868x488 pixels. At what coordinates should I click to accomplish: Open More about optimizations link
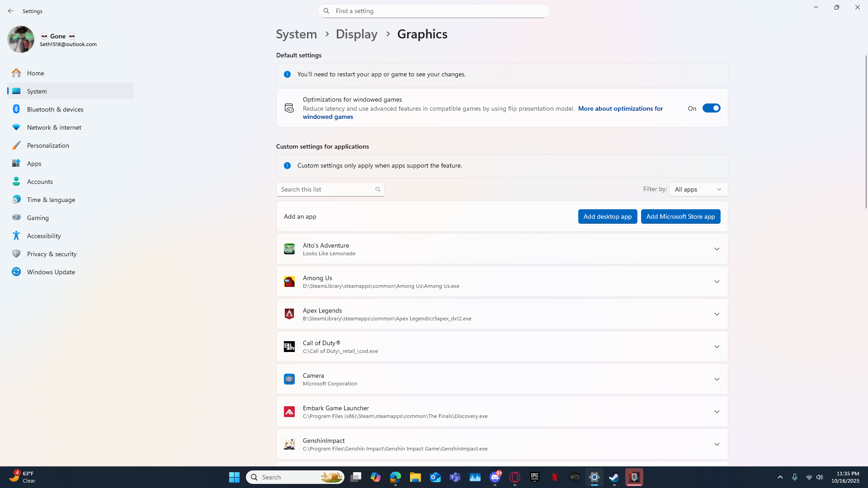click(620, 108)
